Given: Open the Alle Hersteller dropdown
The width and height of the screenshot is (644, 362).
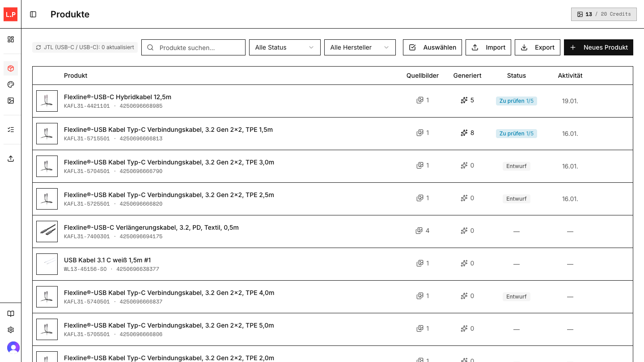Looking at the screenshot, I should (x=360, y=47).
